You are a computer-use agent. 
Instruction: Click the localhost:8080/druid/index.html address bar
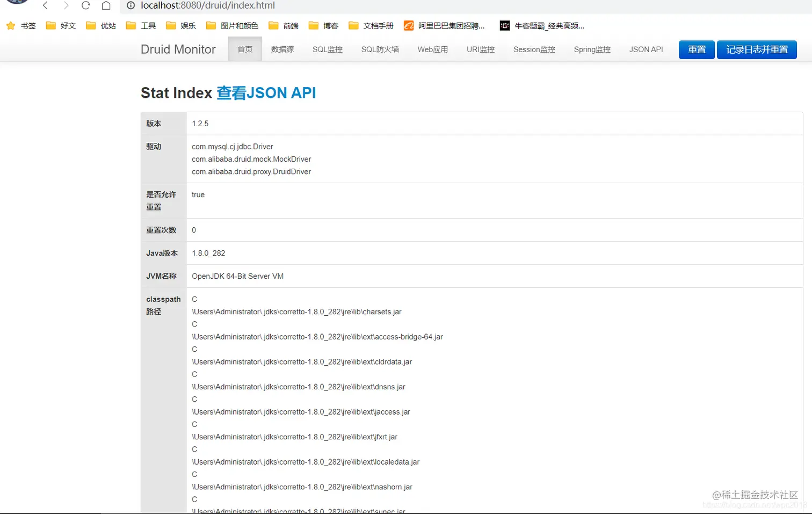[x=208, y=5]
